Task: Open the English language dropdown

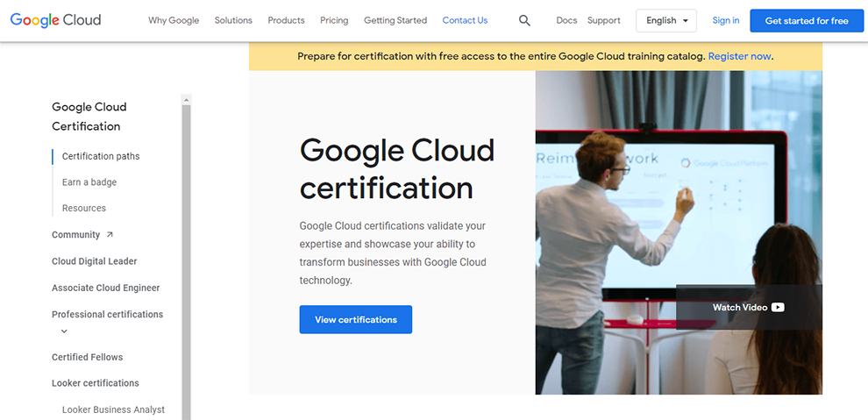Action: tap(666, 20)
